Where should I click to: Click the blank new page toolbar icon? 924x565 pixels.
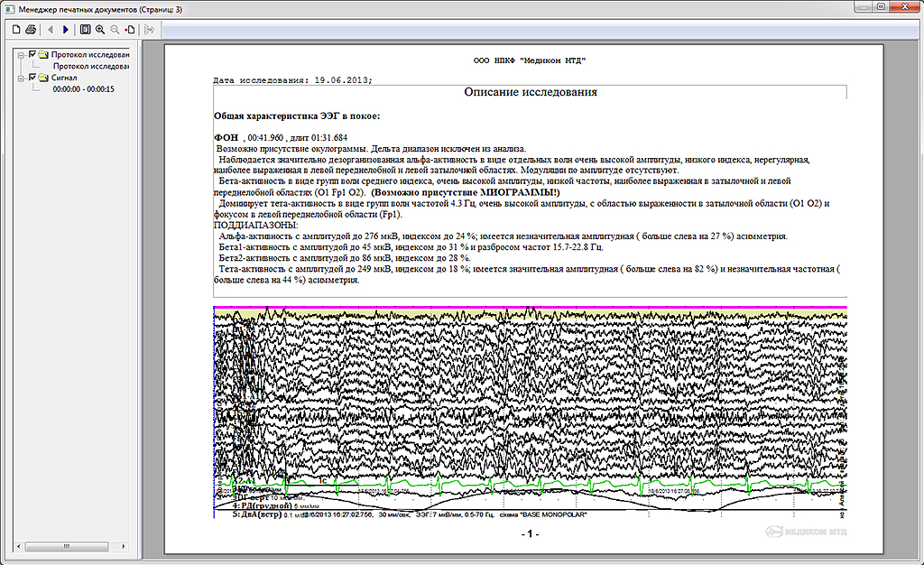[16, 29]
